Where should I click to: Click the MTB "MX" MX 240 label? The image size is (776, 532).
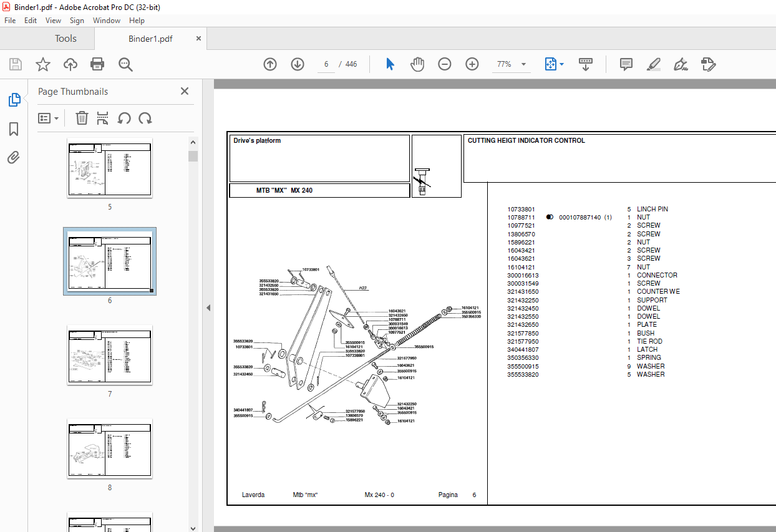(284, 190)
